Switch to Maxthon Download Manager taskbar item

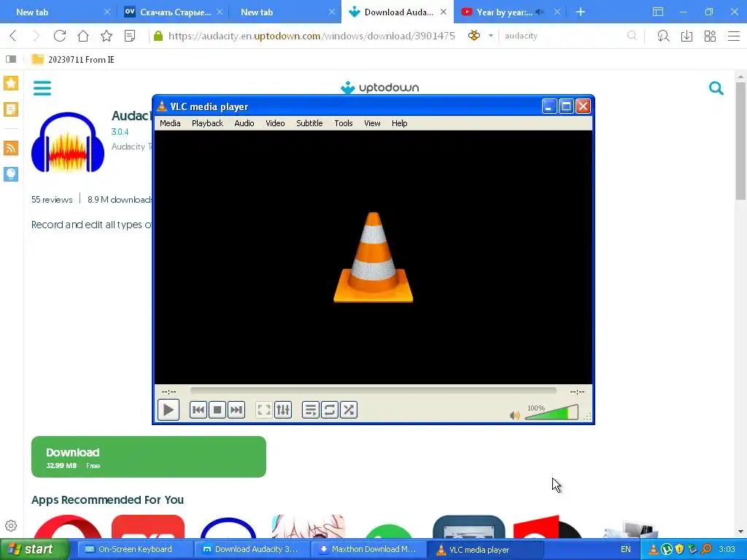[368, 549]
